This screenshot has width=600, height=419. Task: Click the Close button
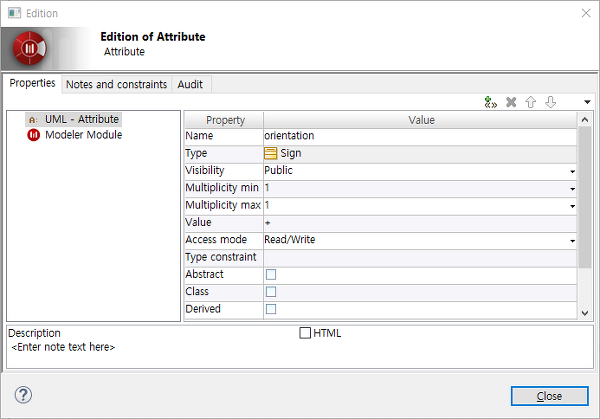coord(549,396)
